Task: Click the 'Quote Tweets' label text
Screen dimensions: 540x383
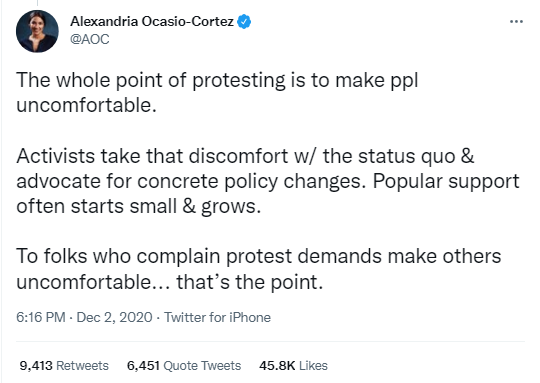Action: pos(202,365)
